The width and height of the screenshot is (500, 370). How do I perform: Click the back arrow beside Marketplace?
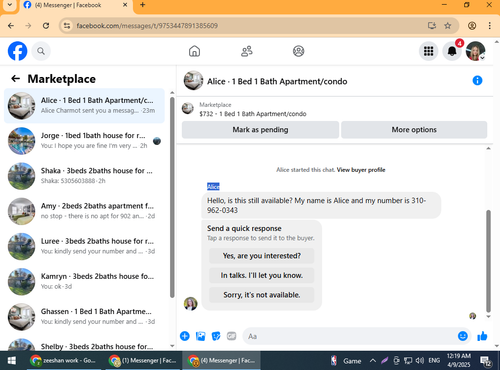coord(16,79)
